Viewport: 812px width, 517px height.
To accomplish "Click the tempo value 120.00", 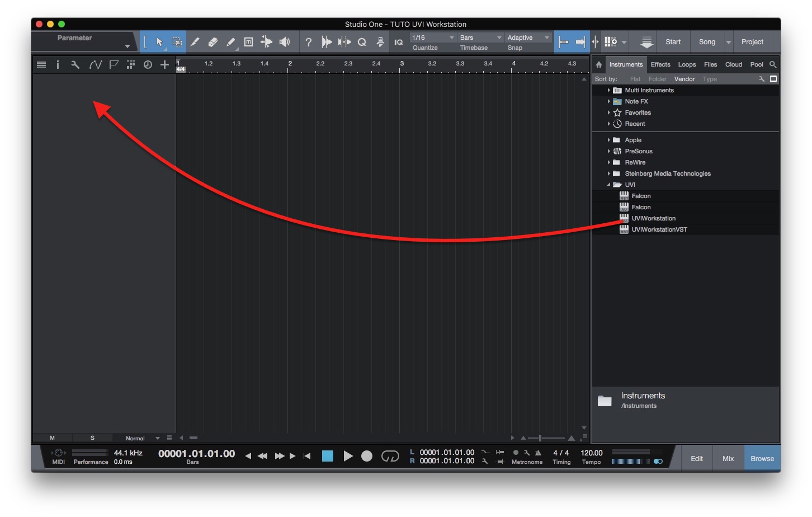I will pos(592,453).
